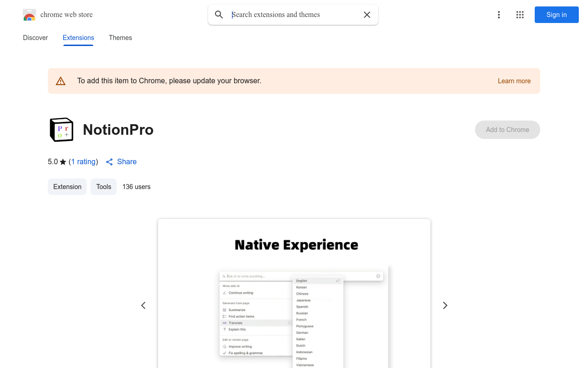This screenshot has width=588, height=368.
Task: Open the Google apps grid
Action: pyautogui.click(x=520, y=15)
